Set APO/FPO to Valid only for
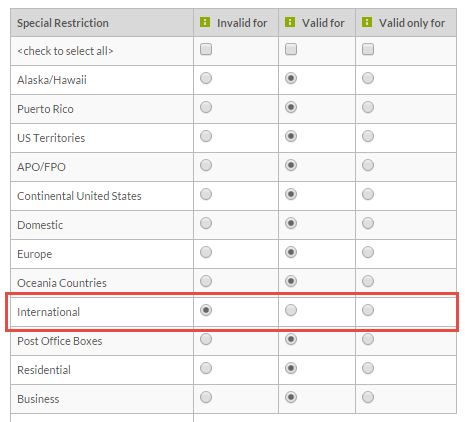 tap(368, 165)
